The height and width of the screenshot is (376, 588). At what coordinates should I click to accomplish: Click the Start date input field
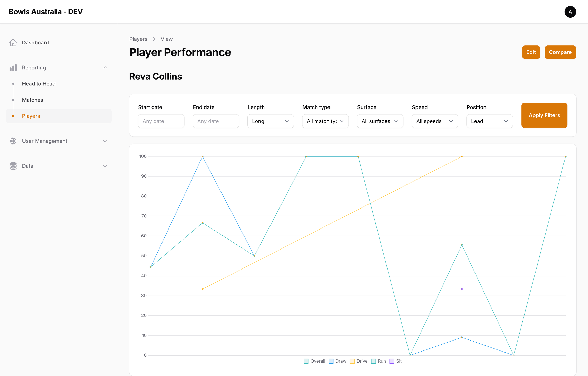161,121
